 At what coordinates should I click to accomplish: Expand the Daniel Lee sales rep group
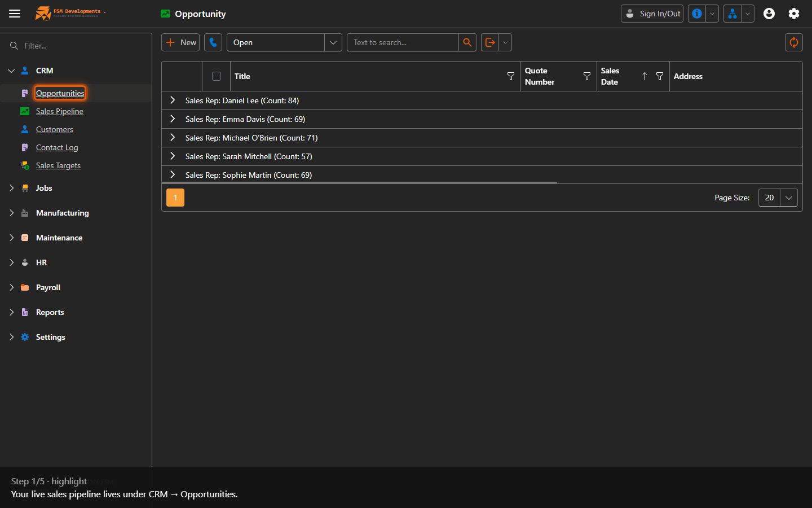173,100
